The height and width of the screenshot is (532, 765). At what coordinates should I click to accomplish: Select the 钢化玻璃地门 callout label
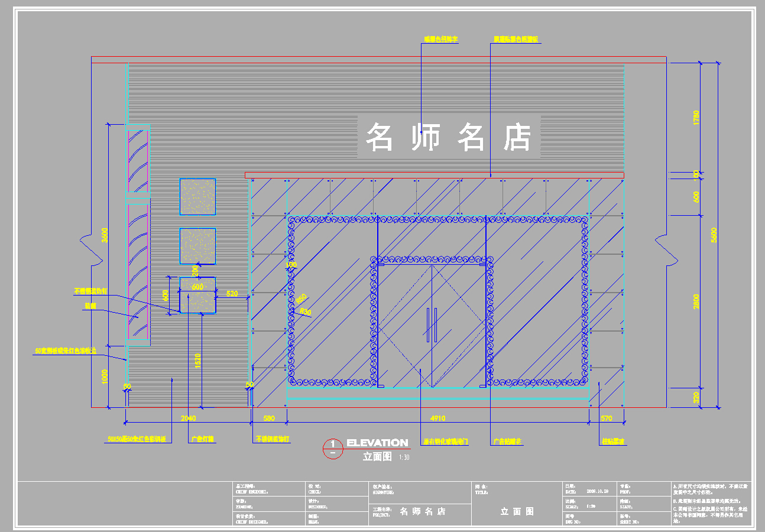point(446,442)
